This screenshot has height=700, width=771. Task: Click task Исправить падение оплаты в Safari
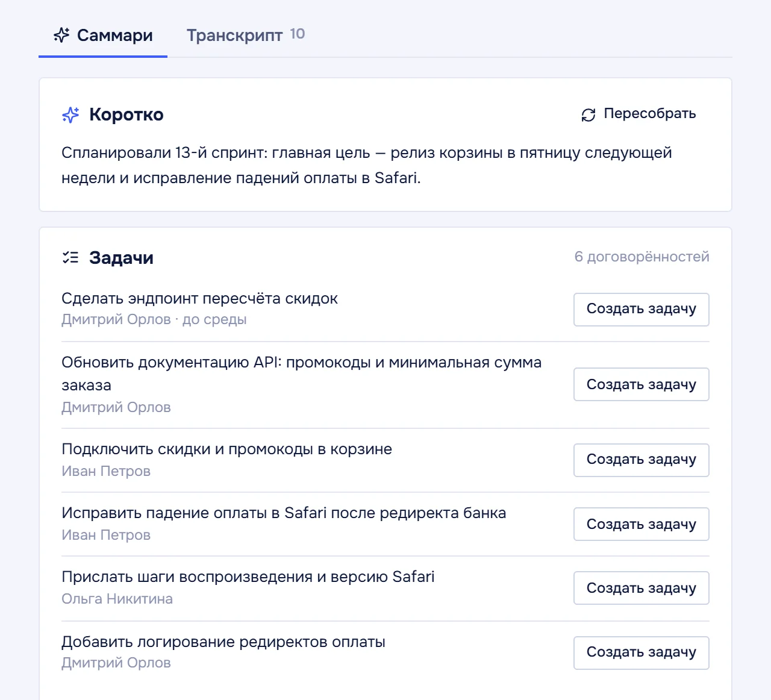[284, 513]
